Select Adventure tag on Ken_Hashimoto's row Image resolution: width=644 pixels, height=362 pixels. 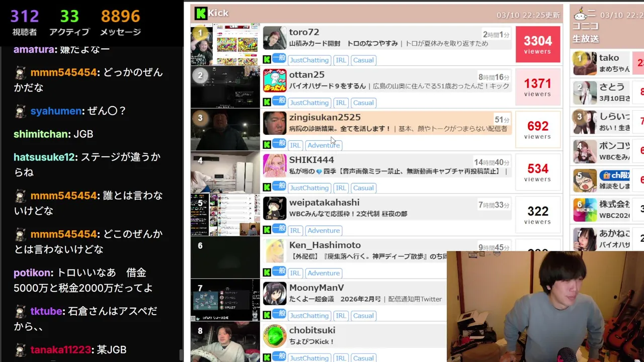324,273
